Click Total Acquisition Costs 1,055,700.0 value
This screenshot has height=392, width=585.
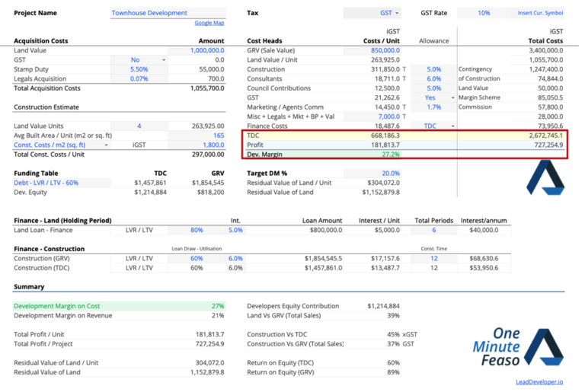coord(207,88)
